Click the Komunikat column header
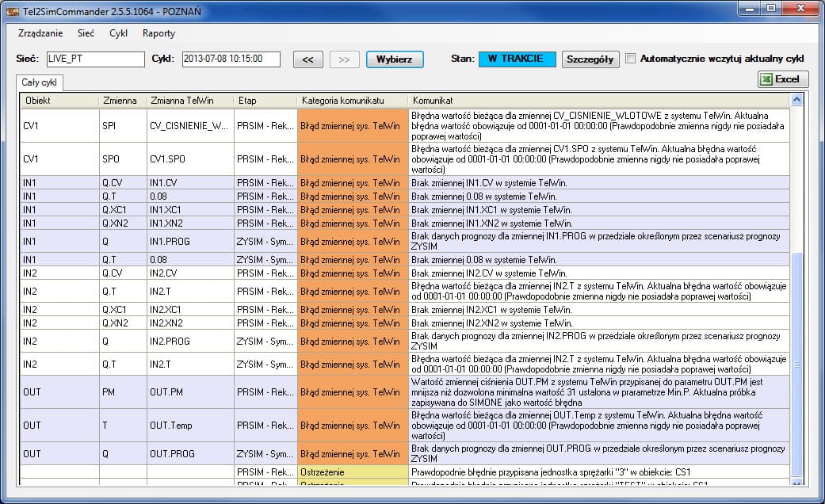The width and height of the screenshot is (825, 504). coord(599,101)
